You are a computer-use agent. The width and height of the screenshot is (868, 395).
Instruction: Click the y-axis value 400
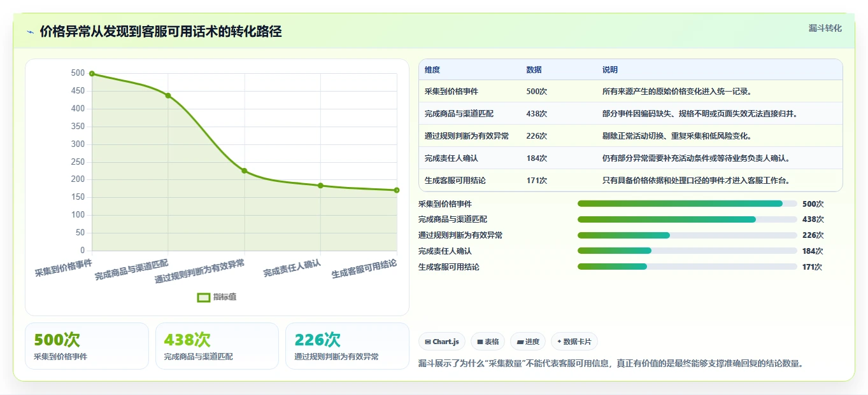pos(78,109)
